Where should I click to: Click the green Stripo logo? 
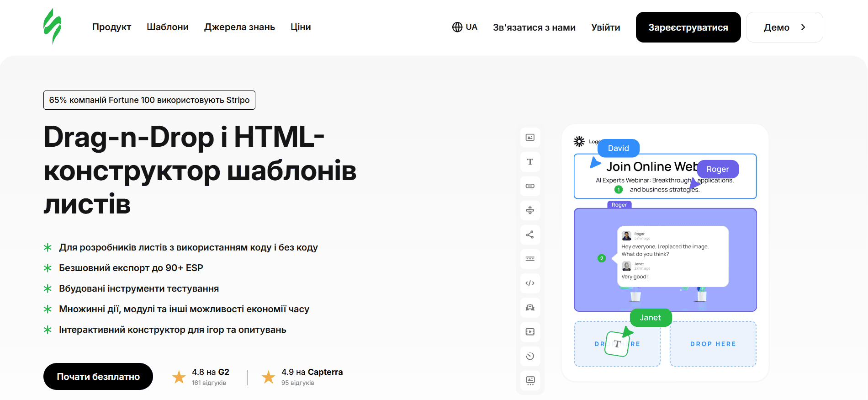(x=53, y=27)
